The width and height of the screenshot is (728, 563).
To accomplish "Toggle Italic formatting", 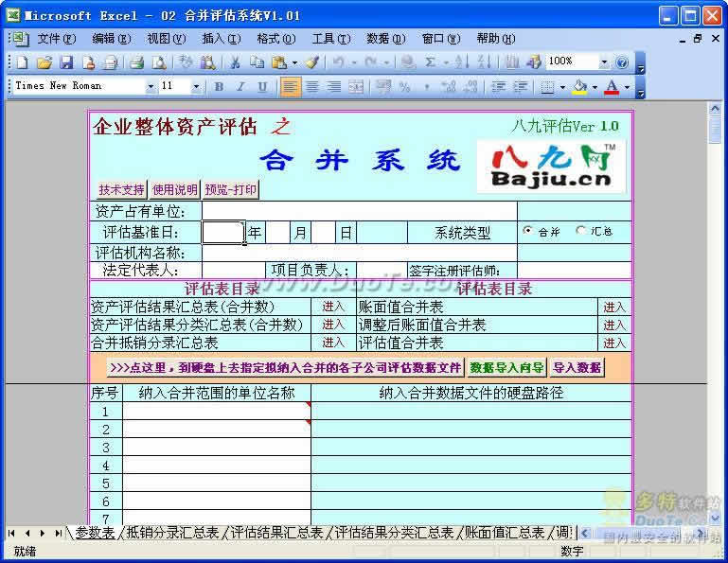I will click(x=241, y=87).
